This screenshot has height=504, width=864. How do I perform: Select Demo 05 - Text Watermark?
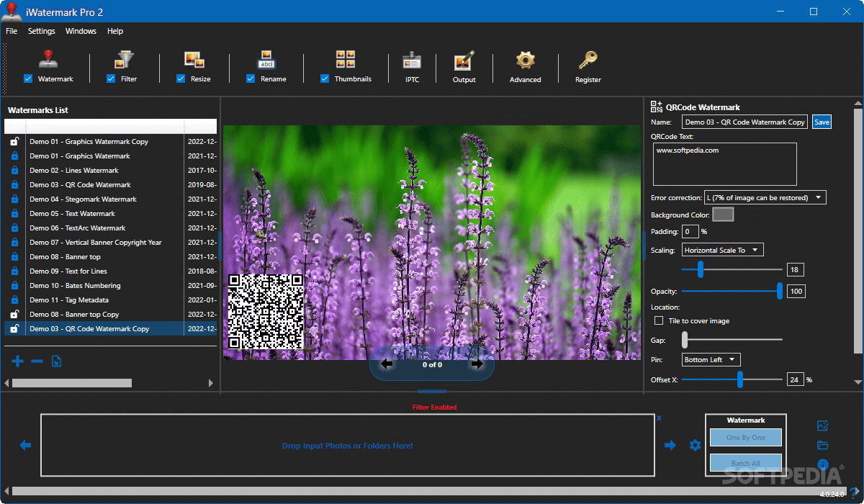pos(111,214)
